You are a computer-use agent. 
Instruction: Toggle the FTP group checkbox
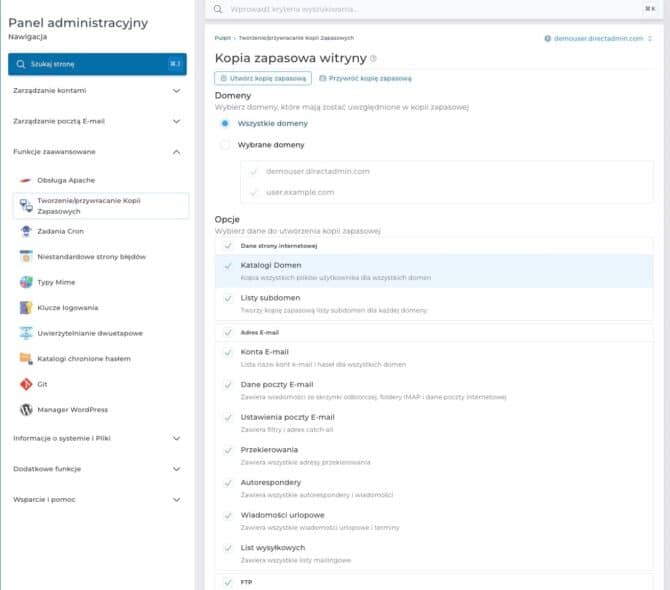point(228,582)
